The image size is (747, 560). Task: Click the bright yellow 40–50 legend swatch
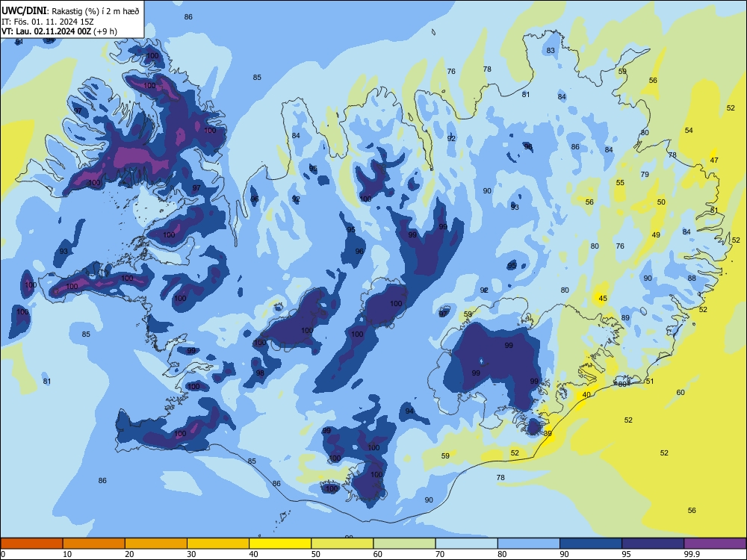pyautogui.click(x=280, y=544)
